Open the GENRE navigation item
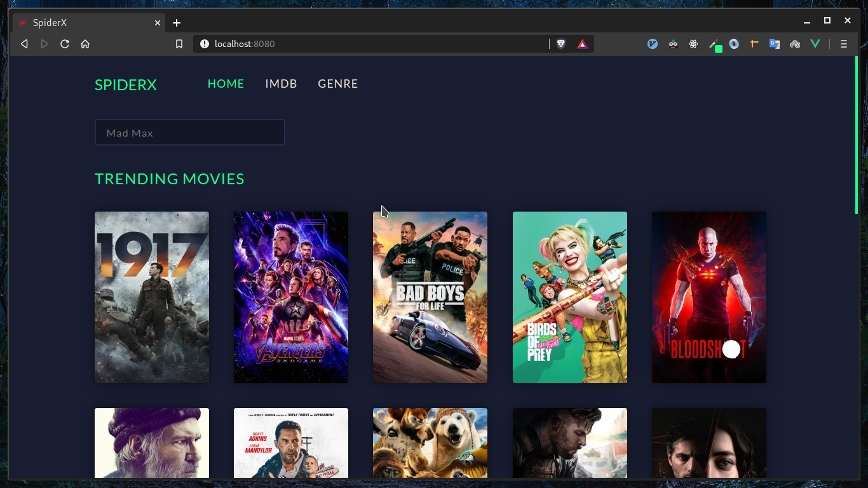Image resolution: width=868 pixels, height=488 pixels. (337, 84)
